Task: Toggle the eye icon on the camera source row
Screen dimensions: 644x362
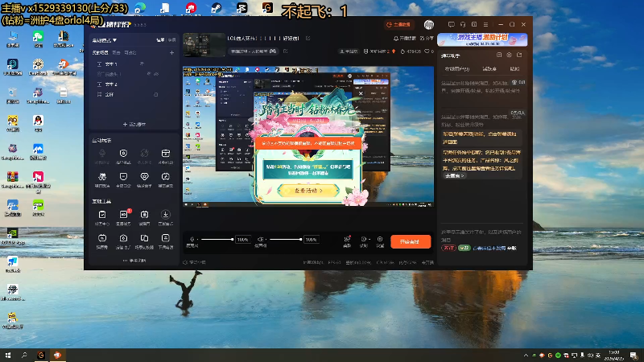Action: tap(156, 74)
